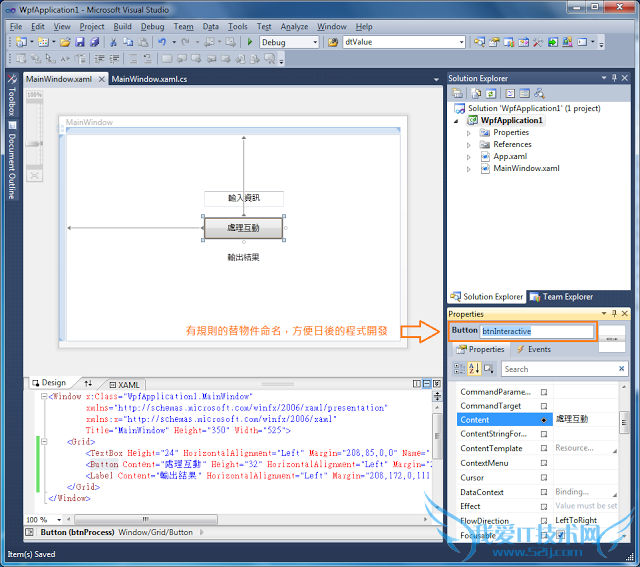Switch to the MainWindow.xaml.cs tab
Image resolution: width=640 pixels, height=567 pixels.
click(x=149, y=78)
